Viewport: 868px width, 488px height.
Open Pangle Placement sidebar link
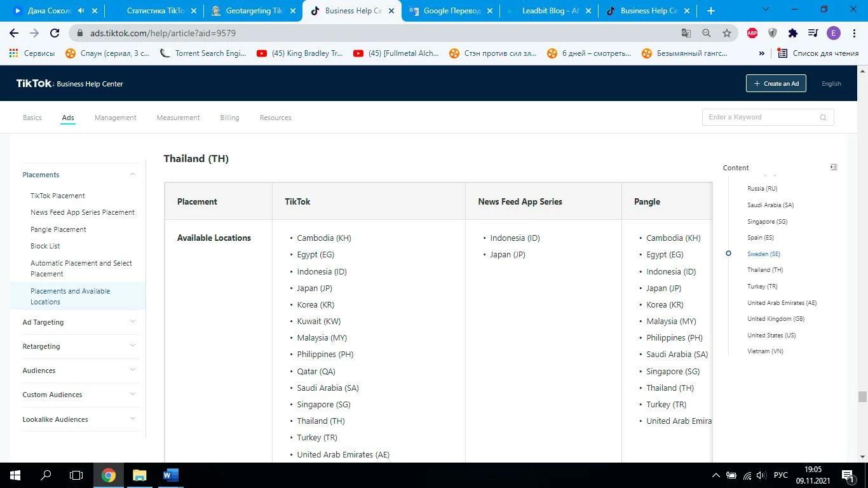point(58,229)
